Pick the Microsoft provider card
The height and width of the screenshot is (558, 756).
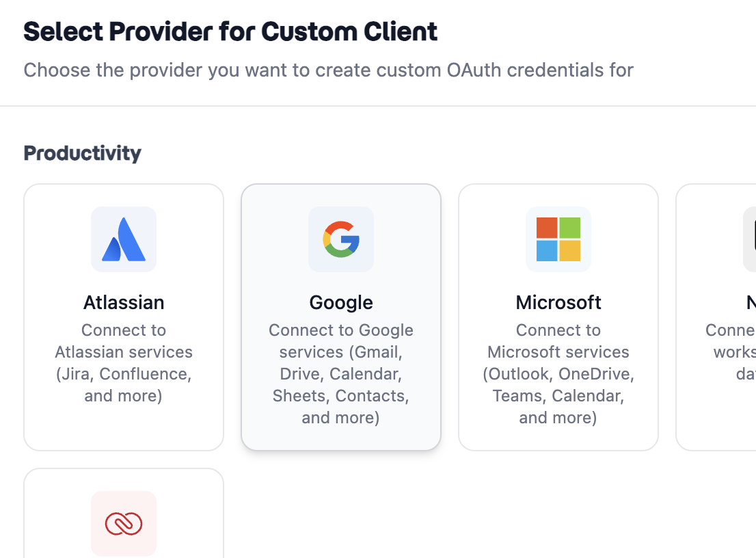coord(558,317)
